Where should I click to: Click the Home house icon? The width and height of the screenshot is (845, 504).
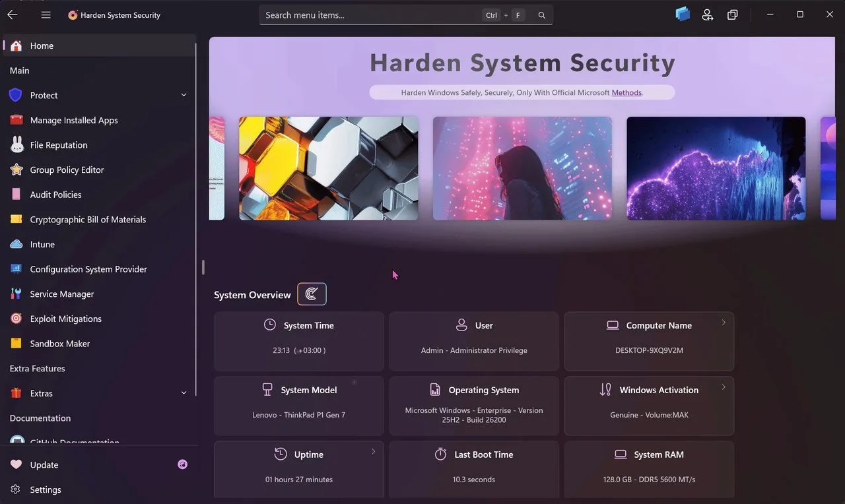16,46
